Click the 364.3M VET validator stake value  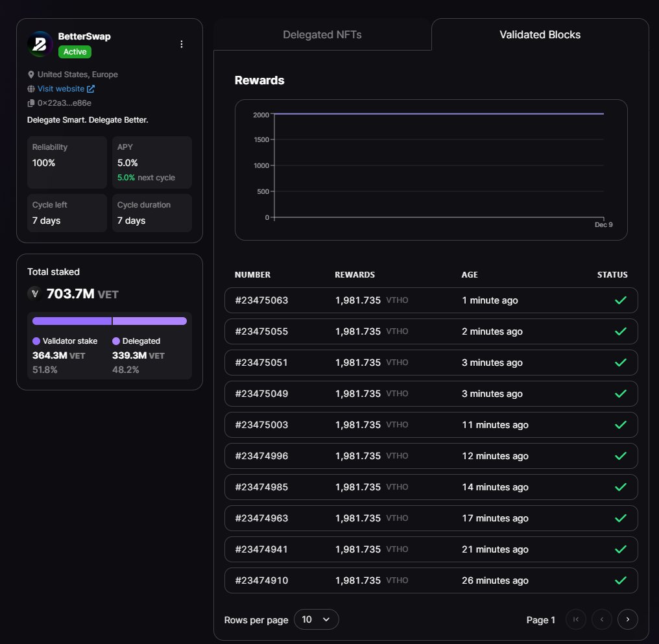tap(59, 355)
